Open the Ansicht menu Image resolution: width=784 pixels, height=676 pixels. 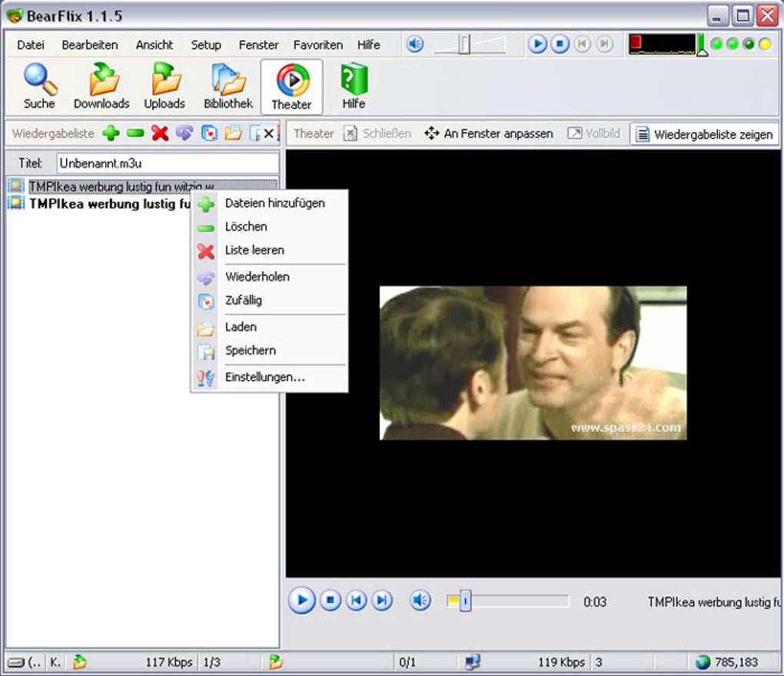pyautogui.click(x=154, y=45)
